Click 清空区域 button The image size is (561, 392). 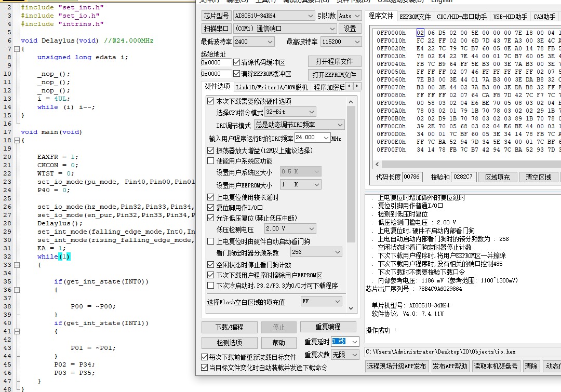539,177
